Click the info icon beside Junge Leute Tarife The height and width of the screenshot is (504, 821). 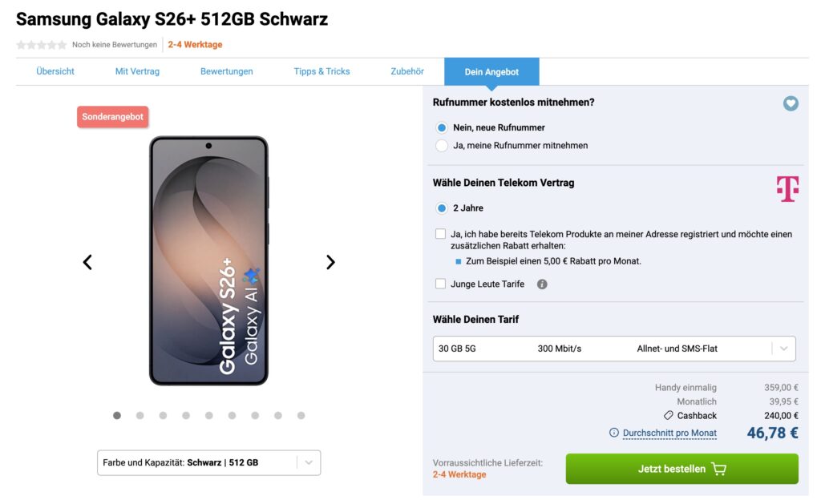[x=542, y=284]
